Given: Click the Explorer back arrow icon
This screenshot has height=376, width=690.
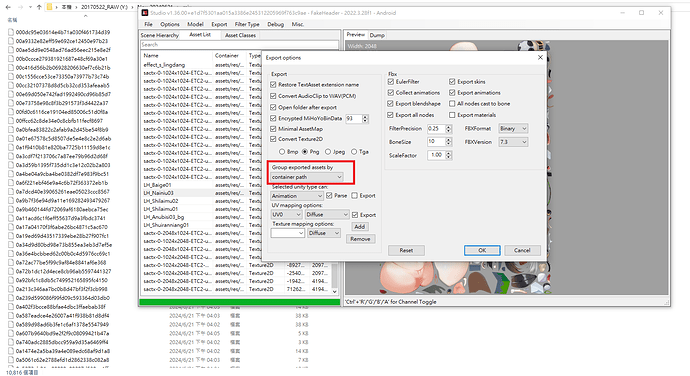Looking at the screenshot, I should tap(8, 7).
